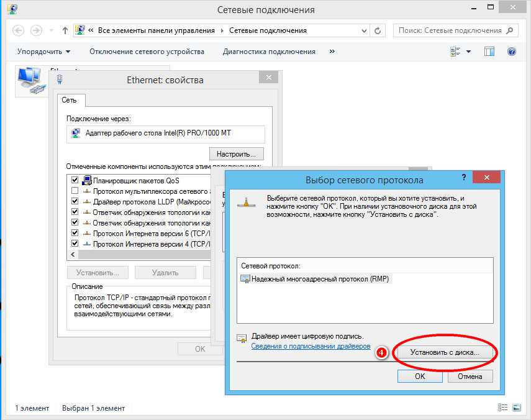The width and height of the screenshot is (531, 420).
Task: Click Диагностика подключения in the toolbar
Action: click(269, 52)
